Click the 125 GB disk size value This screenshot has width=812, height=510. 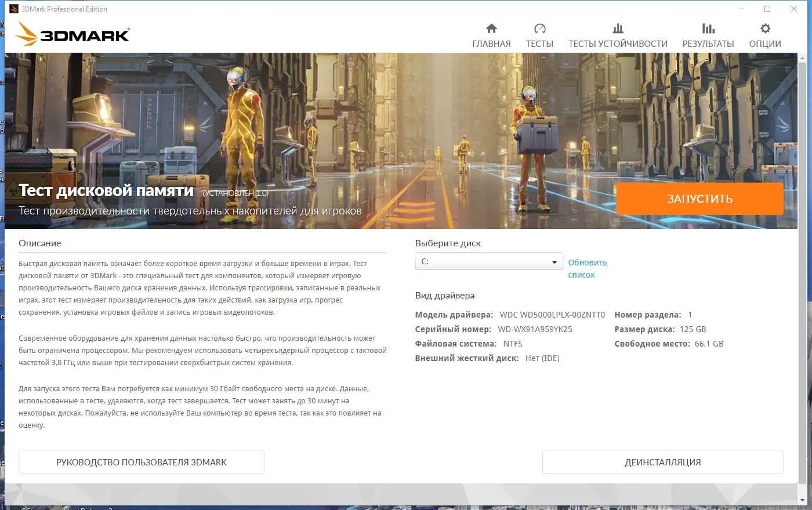693,329
